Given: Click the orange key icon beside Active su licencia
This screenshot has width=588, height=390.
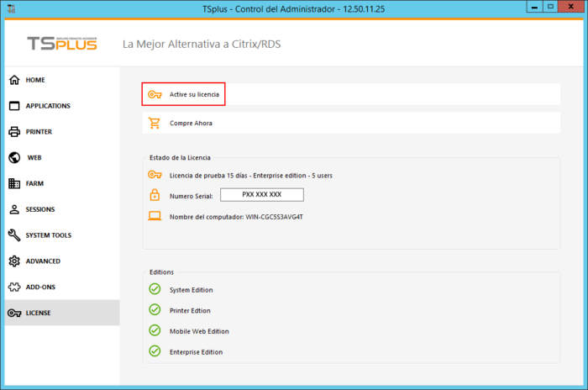Looking at the screenshot, I should pyautogui.click(x=155, y=94).
